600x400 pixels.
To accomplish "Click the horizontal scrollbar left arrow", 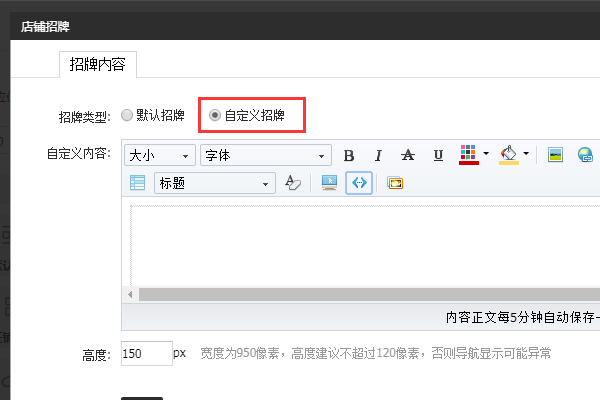I will tap(130, 295).
